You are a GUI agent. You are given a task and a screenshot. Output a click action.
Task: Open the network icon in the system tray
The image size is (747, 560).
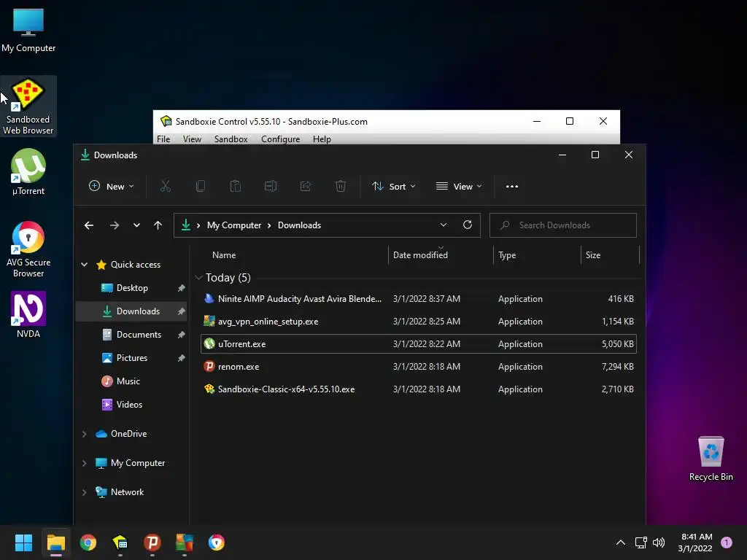pos(640,542)
